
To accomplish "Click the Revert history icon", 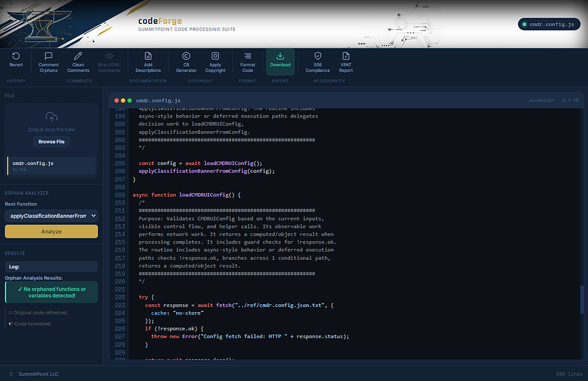I will tap(16, 56).
